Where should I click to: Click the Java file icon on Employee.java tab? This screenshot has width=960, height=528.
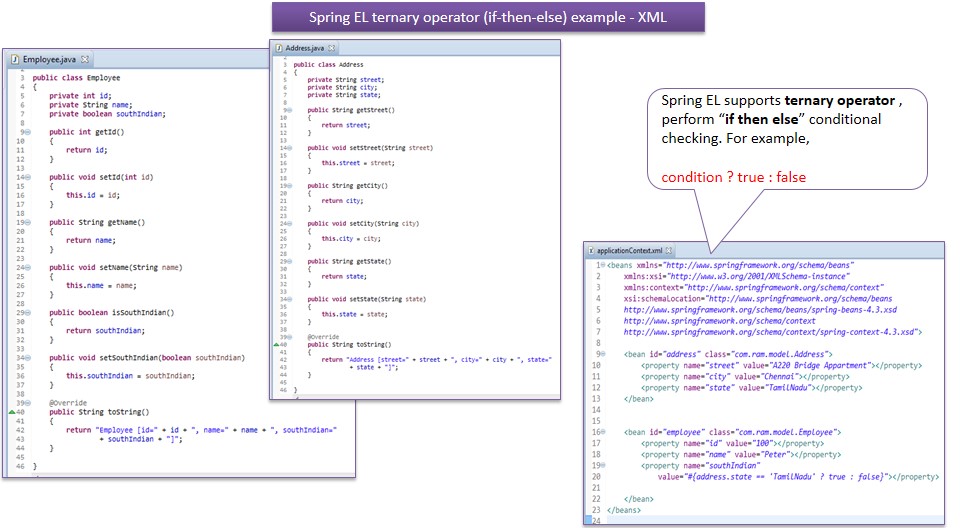click(15, 59)
